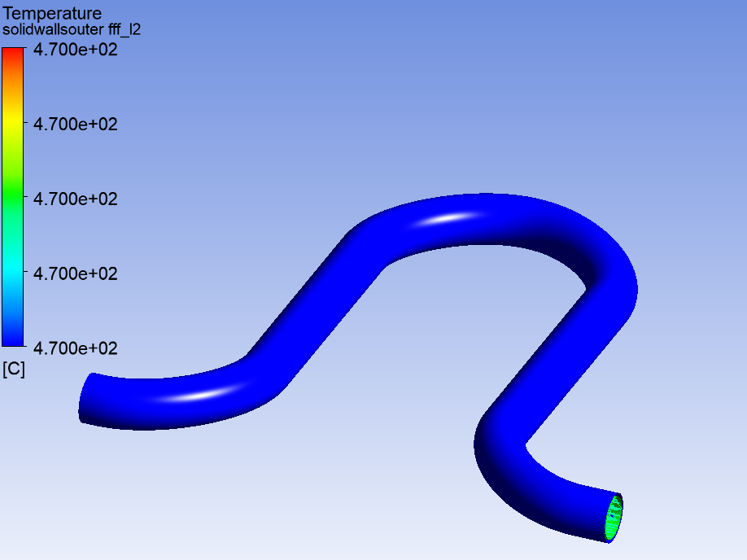The image size is (747, 560).
Task: Pick the red top of the color bar
Action: coord(13,54)
